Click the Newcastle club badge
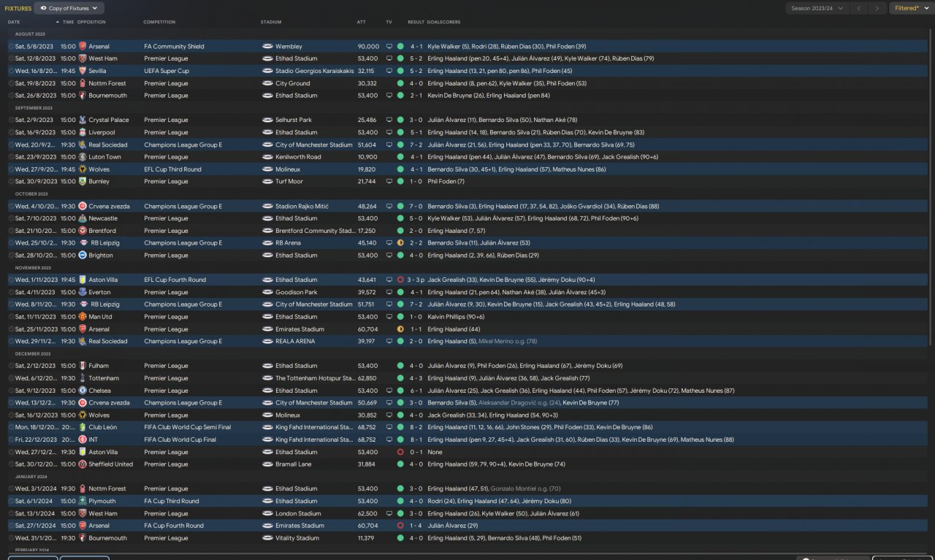 (83, 218)
